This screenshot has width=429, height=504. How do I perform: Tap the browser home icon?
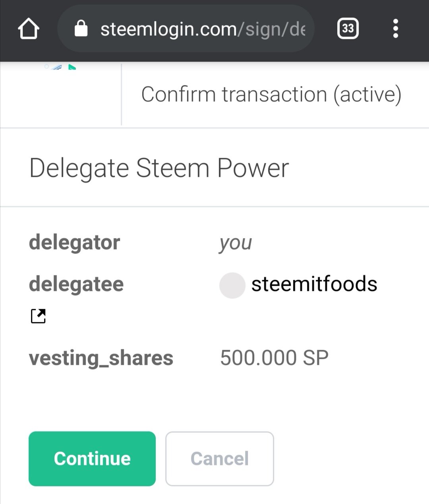coord(29,29)
